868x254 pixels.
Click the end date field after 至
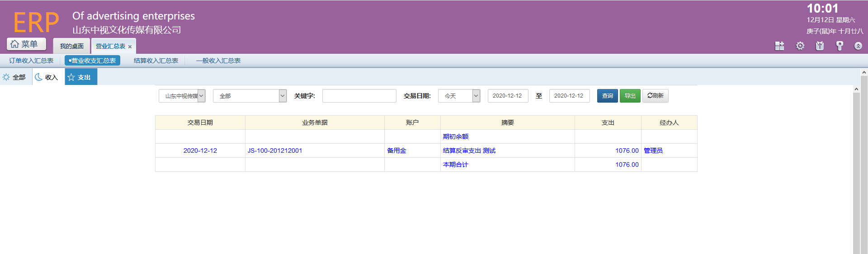(x=570, y=96)
